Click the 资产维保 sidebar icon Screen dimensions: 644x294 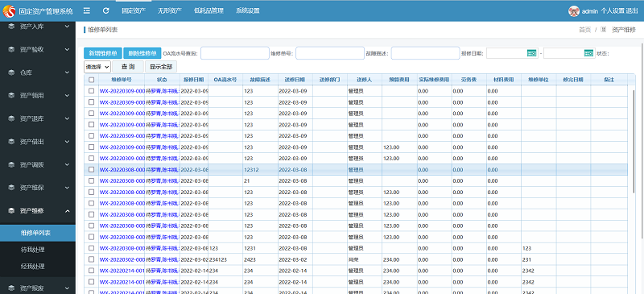11,188
